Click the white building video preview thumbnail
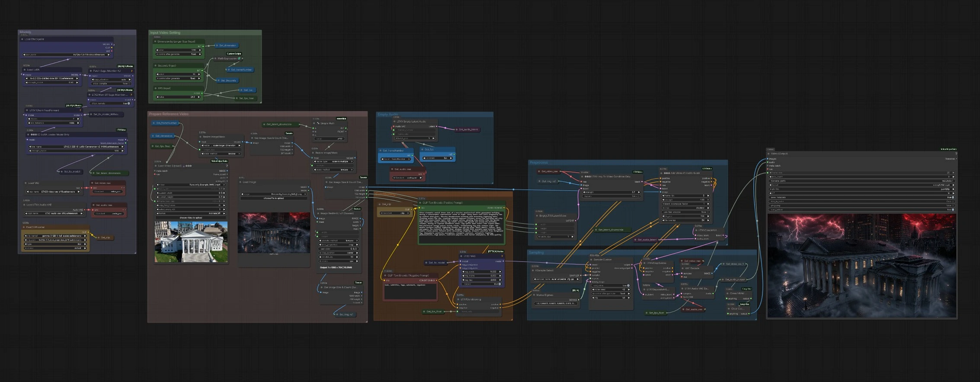 (191, 242)
